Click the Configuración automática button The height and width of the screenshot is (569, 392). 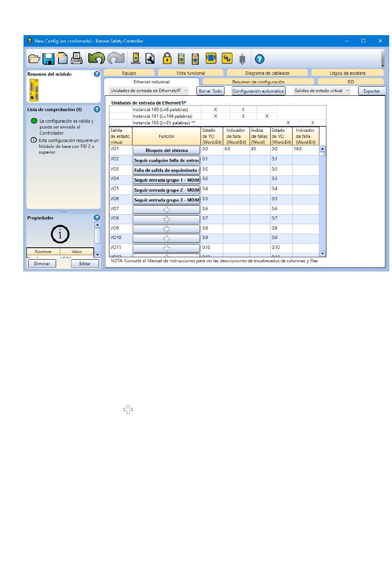tap(259, 91)
